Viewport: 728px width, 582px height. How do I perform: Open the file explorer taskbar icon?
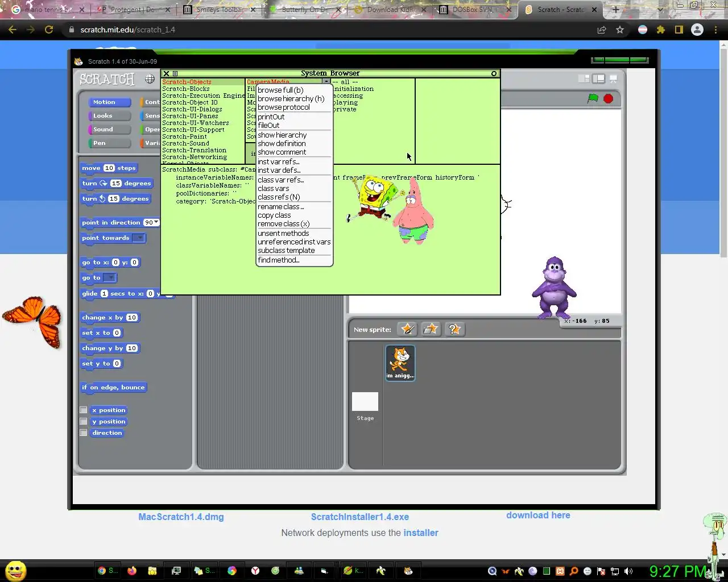pyautogui.click(x=152, y=571)
